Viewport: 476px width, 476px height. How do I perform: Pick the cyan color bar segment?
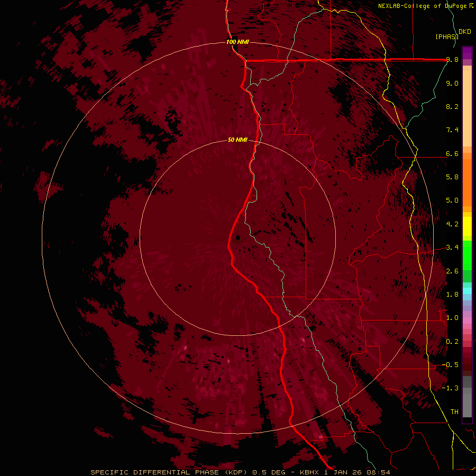point(467,291)
